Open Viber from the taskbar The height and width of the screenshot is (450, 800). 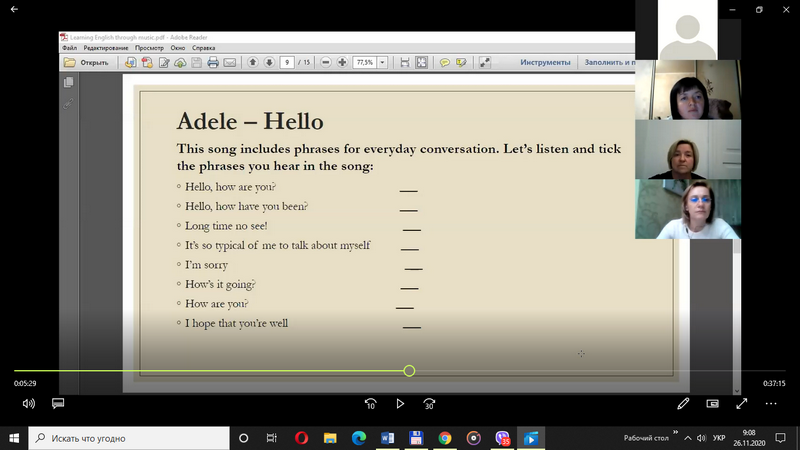click(x=502, y=438)
